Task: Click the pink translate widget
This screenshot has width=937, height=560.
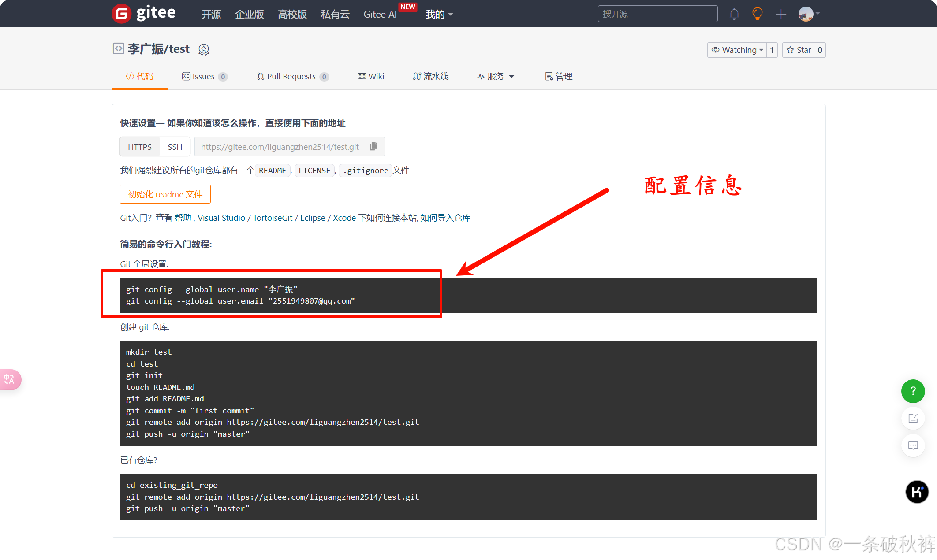Action: [10, 379]
